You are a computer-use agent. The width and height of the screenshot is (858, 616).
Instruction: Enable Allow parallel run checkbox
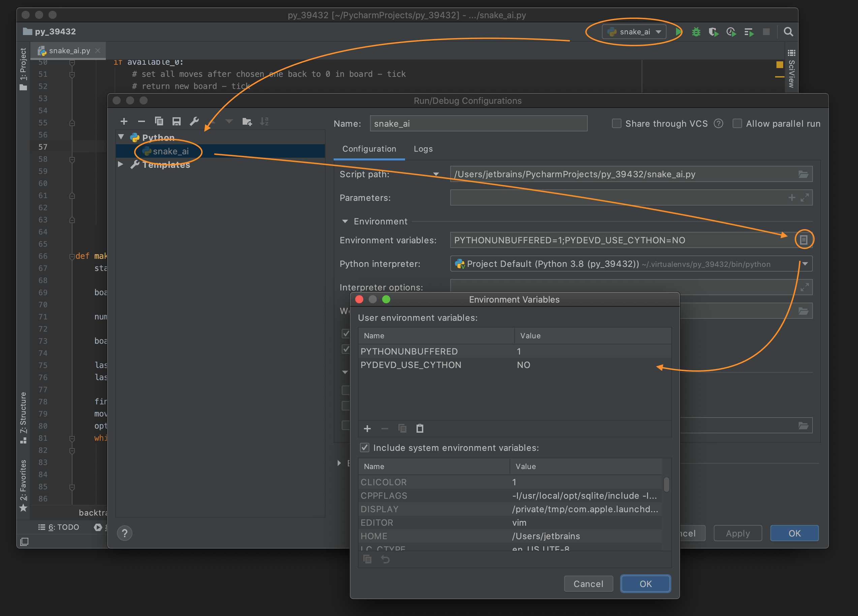pos(737,123)
